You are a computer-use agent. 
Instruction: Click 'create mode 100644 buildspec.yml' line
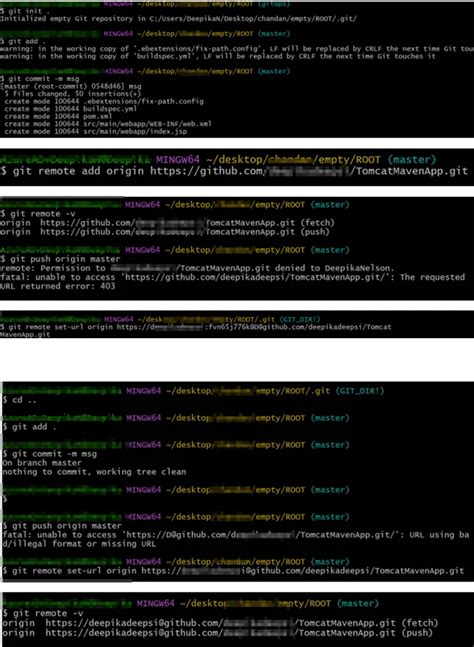pos(71,109)
